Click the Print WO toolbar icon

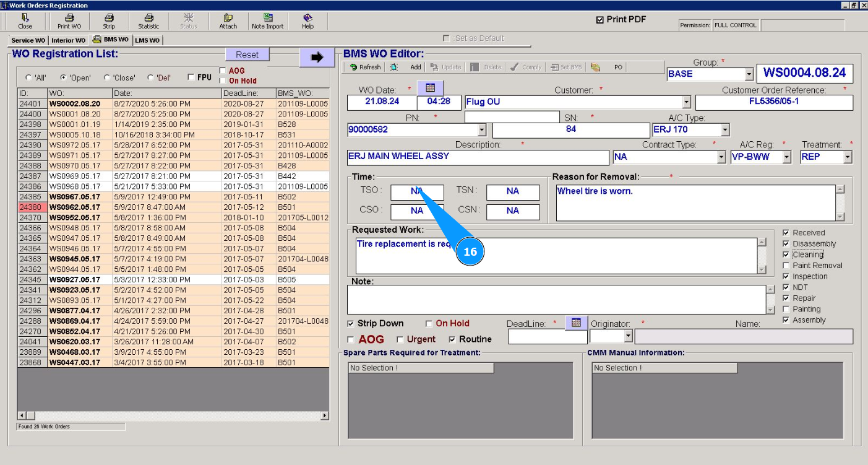coord(69,21)
